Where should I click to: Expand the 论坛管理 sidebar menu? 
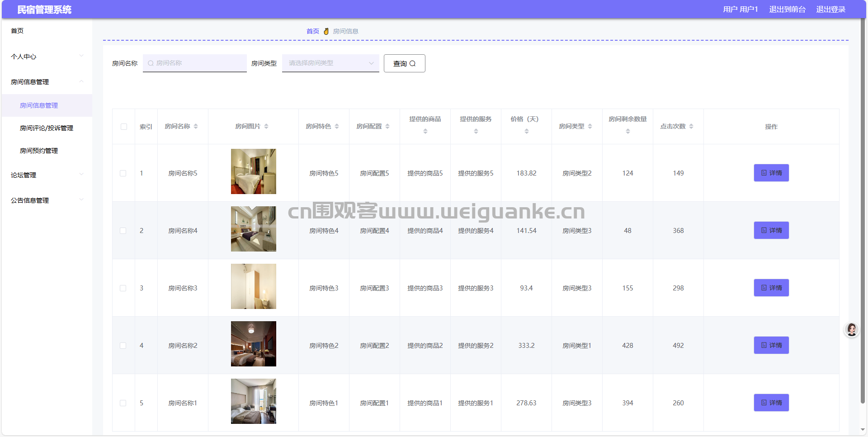pyautogui.click(x=47, y=175)
